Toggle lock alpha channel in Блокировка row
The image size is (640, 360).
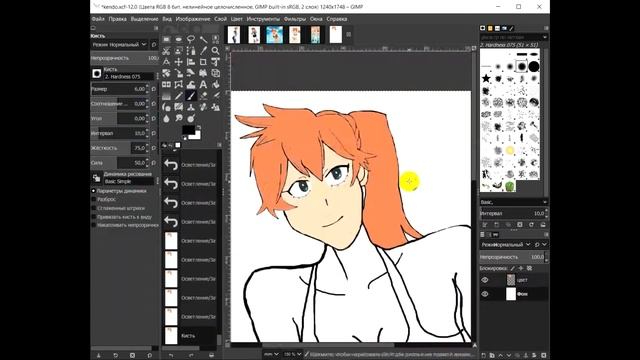(529, 268)
